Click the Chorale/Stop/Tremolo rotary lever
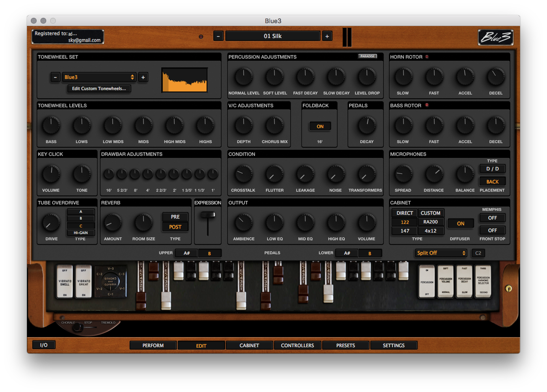The width and height of the screenshot is (547, 392). (x=77, y=327)
